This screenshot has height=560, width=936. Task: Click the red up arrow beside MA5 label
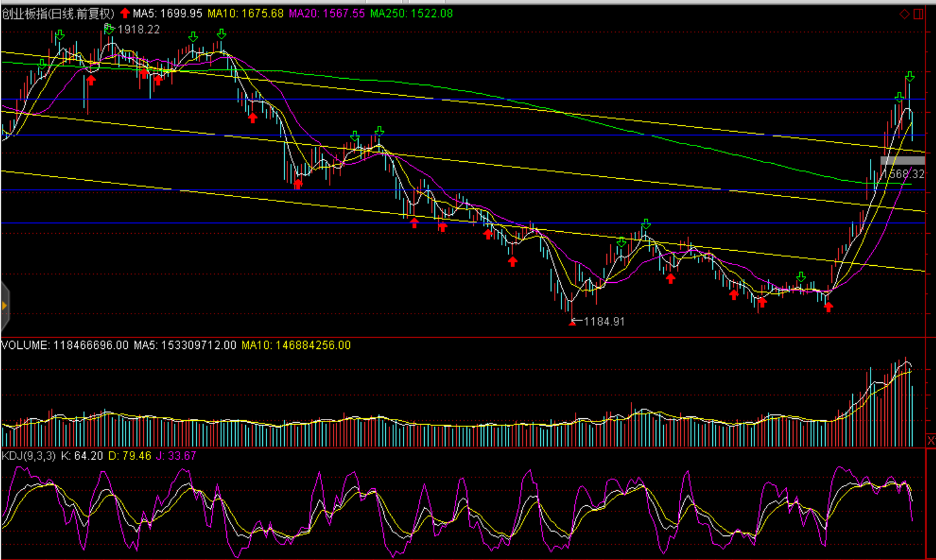click(125, 13)
